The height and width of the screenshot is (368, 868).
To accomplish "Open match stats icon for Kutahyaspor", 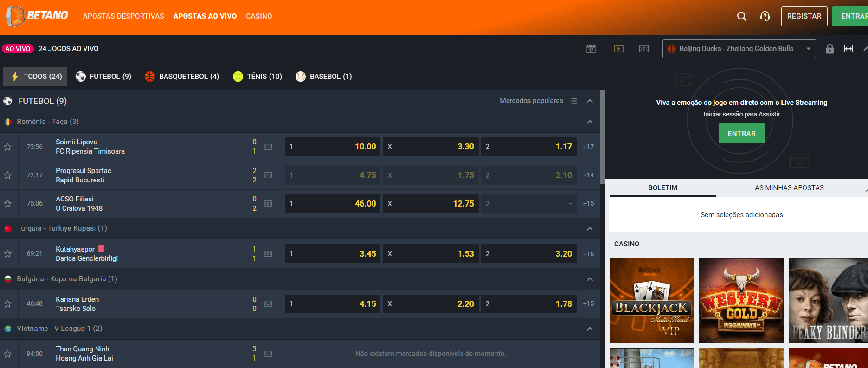I will [268, 254].
